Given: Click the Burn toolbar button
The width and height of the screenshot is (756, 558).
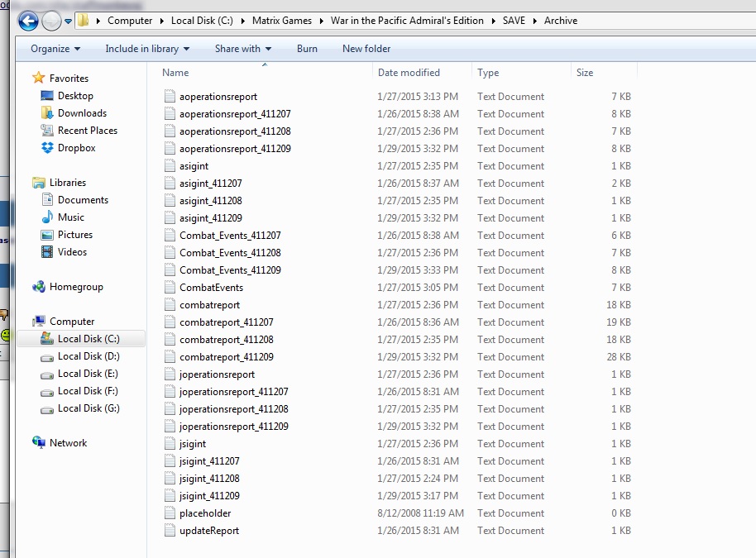Looking at the screenshot, I should point(307,49).
